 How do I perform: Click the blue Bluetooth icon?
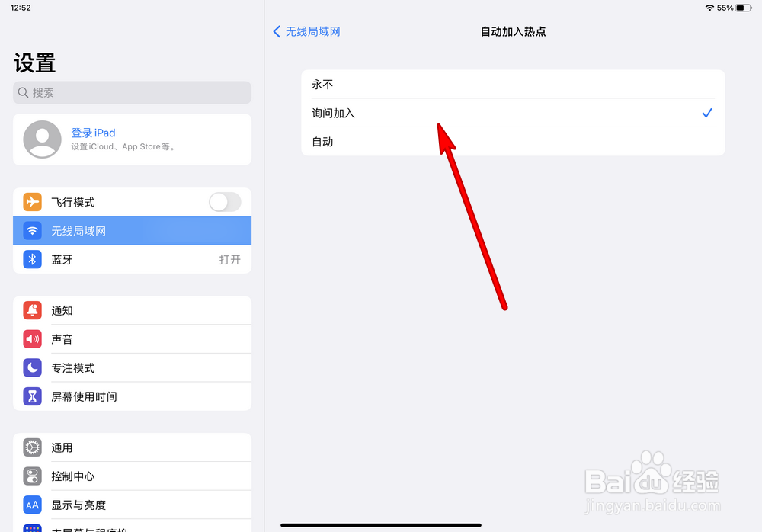(32, 259)
